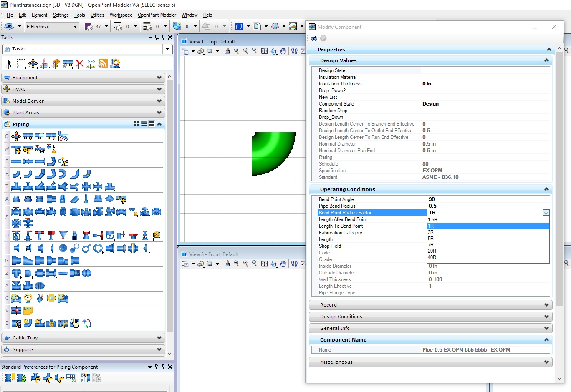The width and height of the screenshot is (571, 392).
Task: Open the E-Electrical level dropdown
Action: pos(76,27)
